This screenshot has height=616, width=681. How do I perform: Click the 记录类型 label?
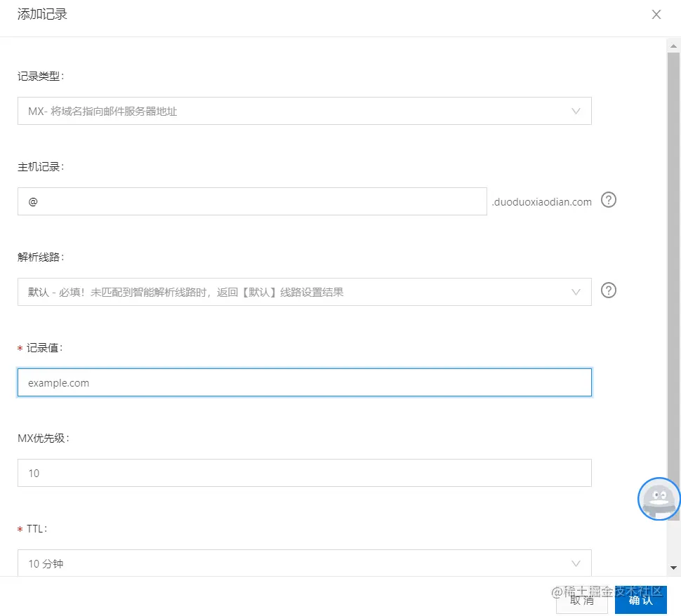tap(41, 76)
